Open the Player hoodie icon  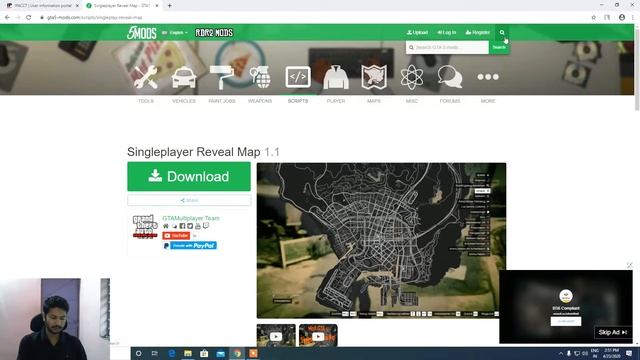tap(336, 77)
